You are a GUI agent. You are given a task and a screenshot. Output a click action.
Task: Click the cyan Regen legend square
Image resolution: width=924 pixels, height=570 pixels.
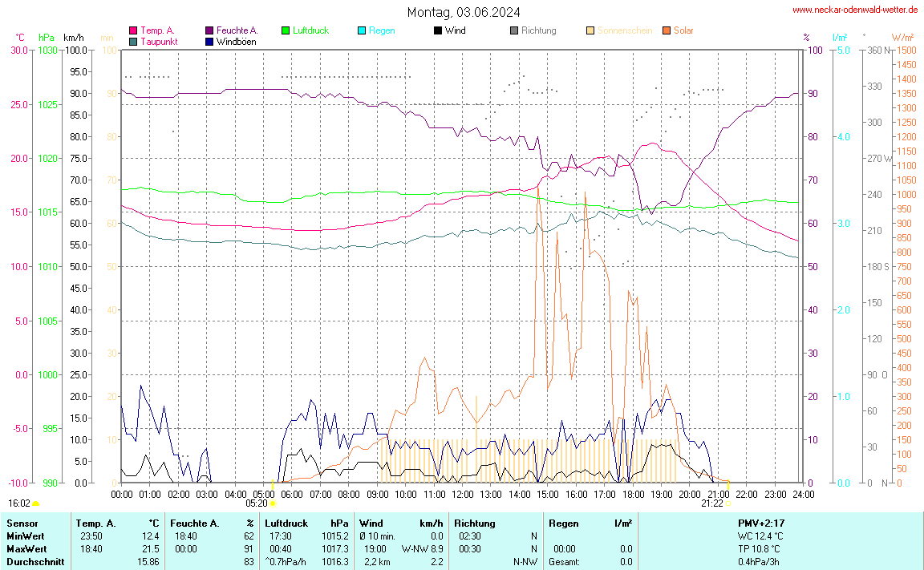coord(362,30)
